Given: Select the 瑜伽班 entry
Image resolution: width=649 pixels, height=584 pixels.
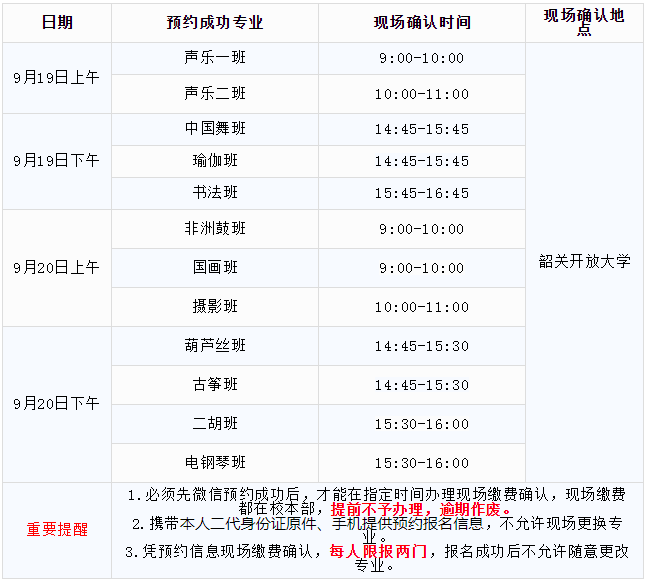Looking at the screenshot, I should [x=215, y=161].
